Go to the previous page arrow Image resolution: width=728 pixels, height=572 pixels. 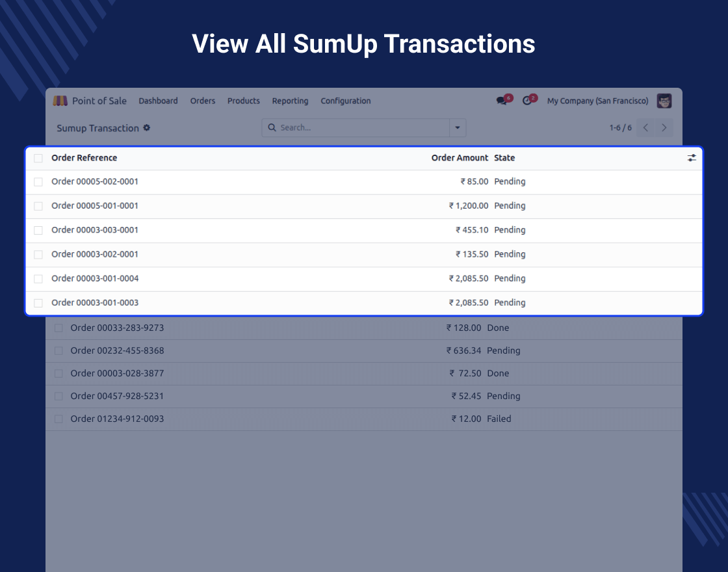645,127
